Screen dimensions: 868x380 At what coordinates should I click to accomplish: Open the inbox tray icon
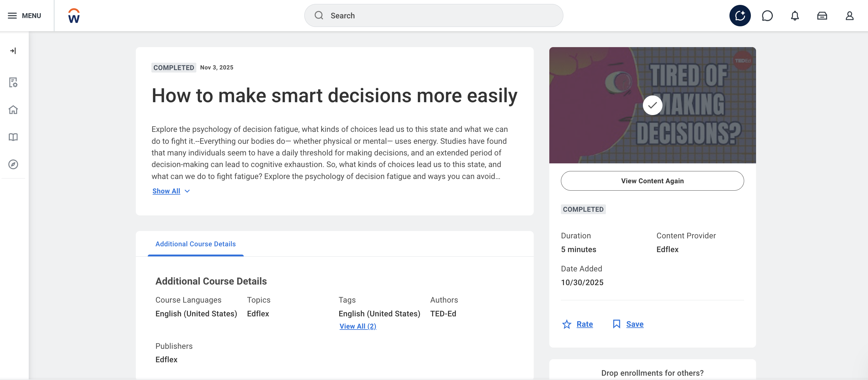point(822,16)
